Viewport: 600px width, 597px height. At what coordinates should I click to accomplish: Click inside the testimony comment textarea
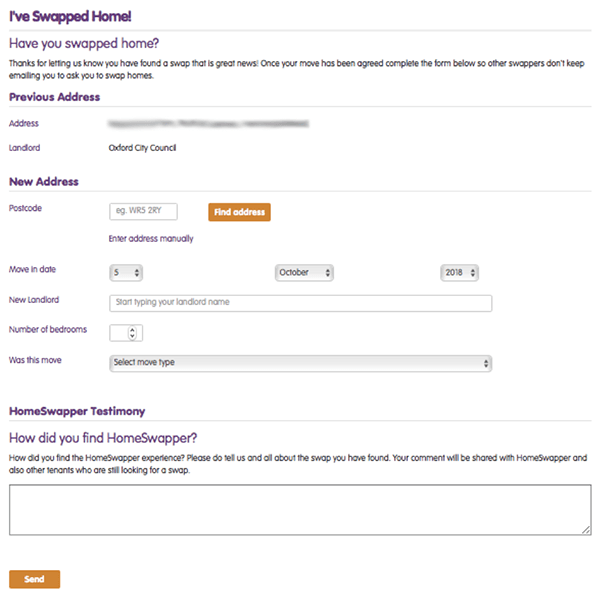tap(300, 510)
